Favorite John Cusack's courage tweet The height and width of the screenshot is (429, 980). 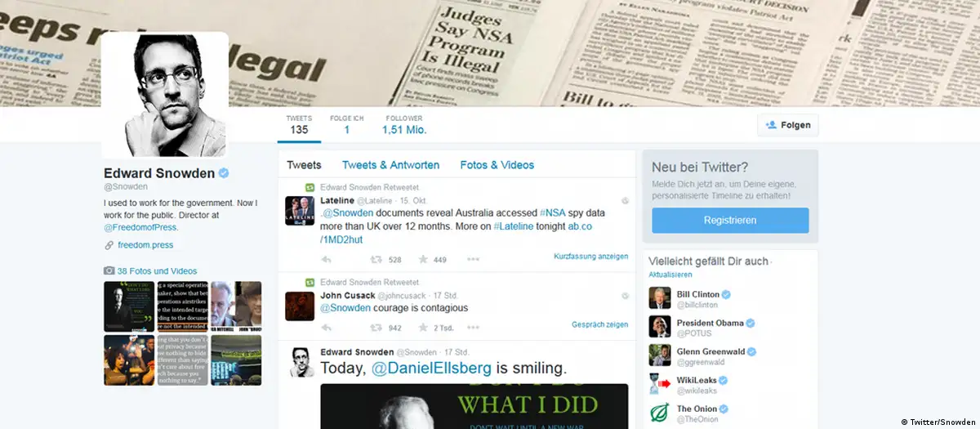423,328
